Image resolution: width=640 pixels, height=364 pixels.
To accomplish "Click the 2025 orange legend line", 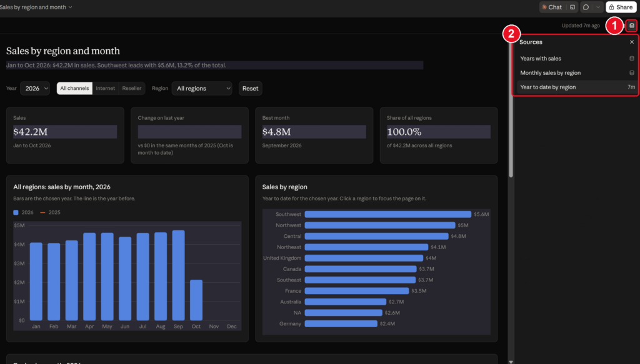I will pos(42,212).
